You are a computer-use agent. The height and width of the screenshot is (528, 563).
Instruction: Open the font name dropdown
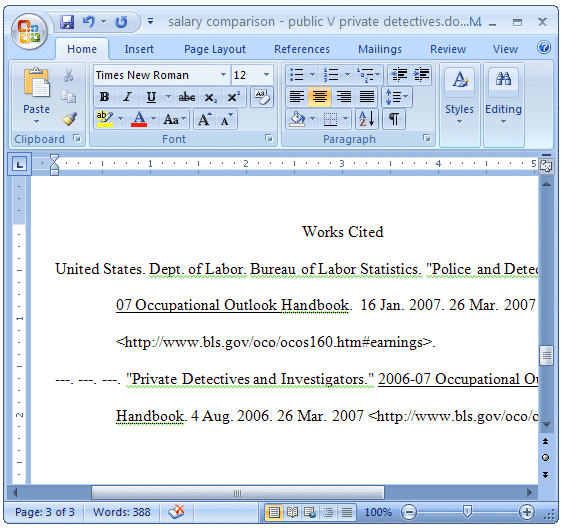(x=223, y=75)
